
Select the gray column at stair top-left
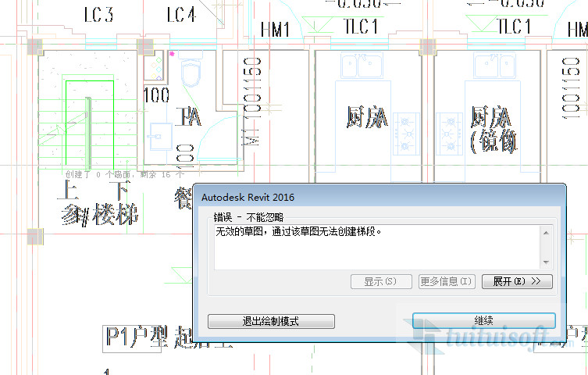click(x=34, y=47)
